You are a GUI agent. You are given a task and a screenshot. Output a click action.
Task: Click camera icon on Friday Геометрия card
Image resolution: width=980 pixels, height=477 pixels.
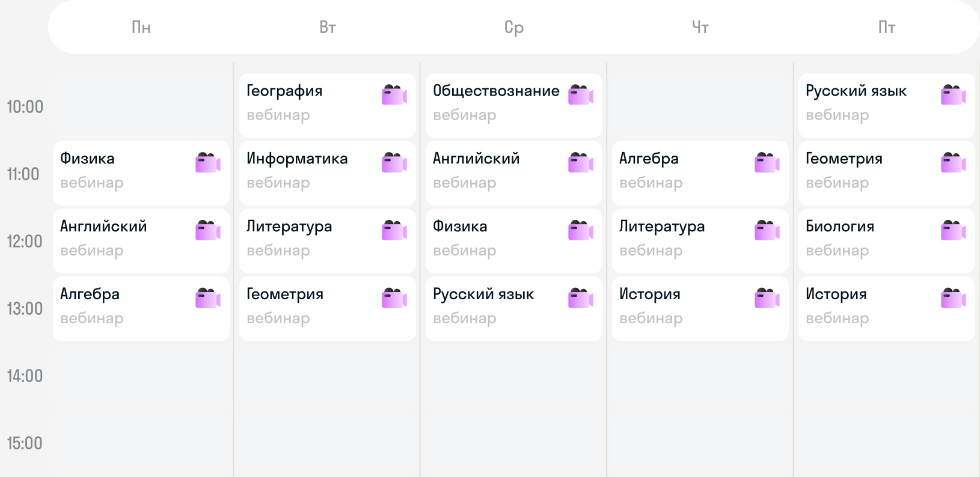tap(954, 163)
